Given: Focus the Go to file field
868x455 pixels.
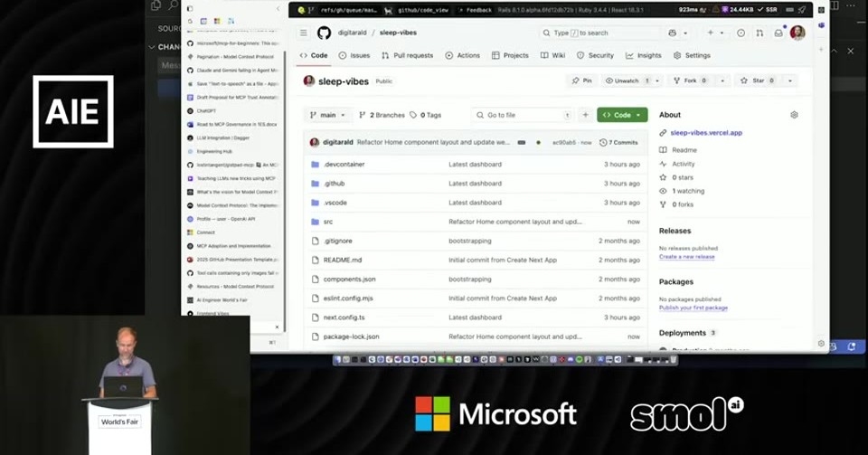Looking at the screenshot, I should (x=522, y=115).
